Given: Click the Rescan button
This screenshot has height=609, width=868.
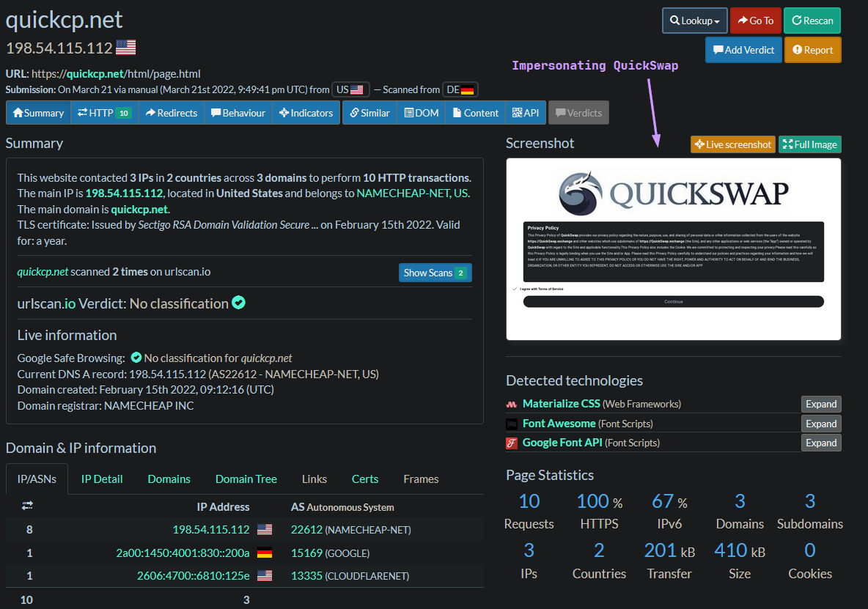Looking at the screenshot, I should pyautogui.click(x=812, y=21).
